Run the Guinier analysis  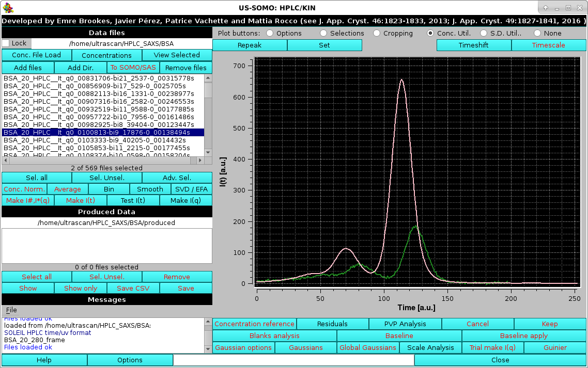[554, 347]
